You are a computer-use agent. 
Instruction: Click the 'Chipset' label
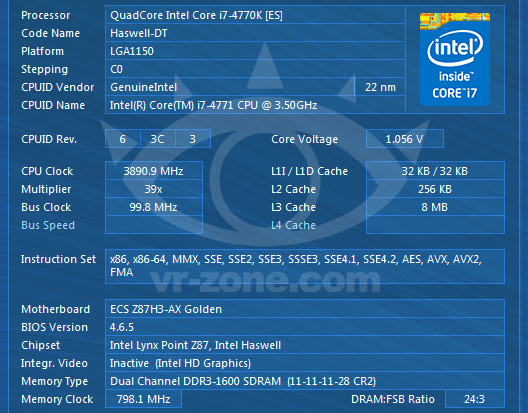coord(40,345)
